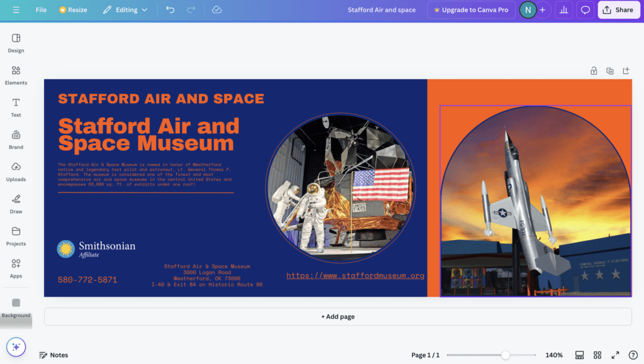Select the circular astronaut lunar module image
644x364 pixels.
[x=340, y=187]
